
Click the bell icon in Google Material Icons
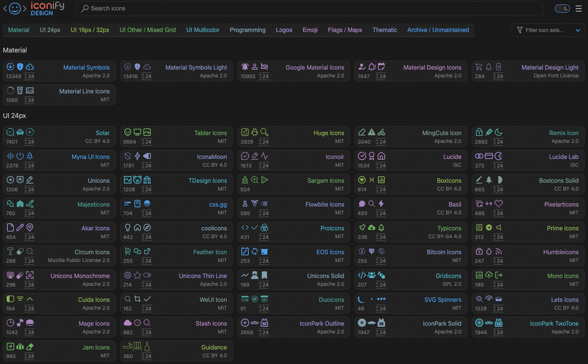click(x=245, y=67)
